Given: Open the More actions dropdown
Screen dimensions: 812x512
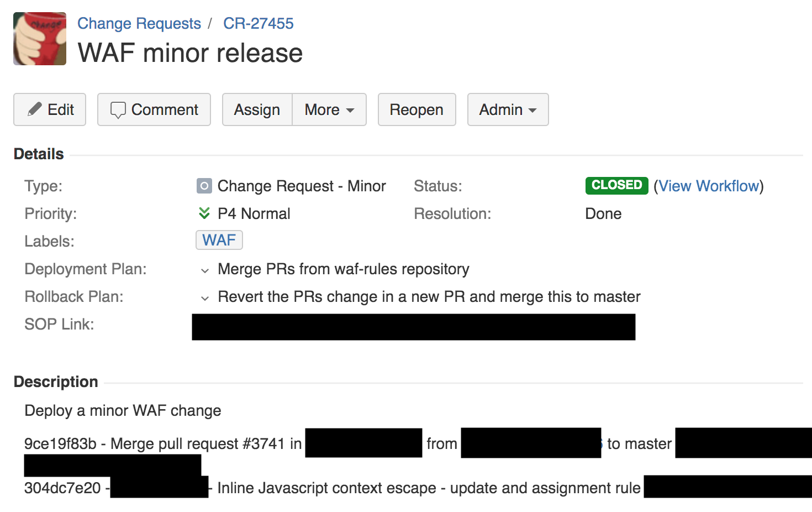Looking at the screenshot, I should [x=329, y=109].
